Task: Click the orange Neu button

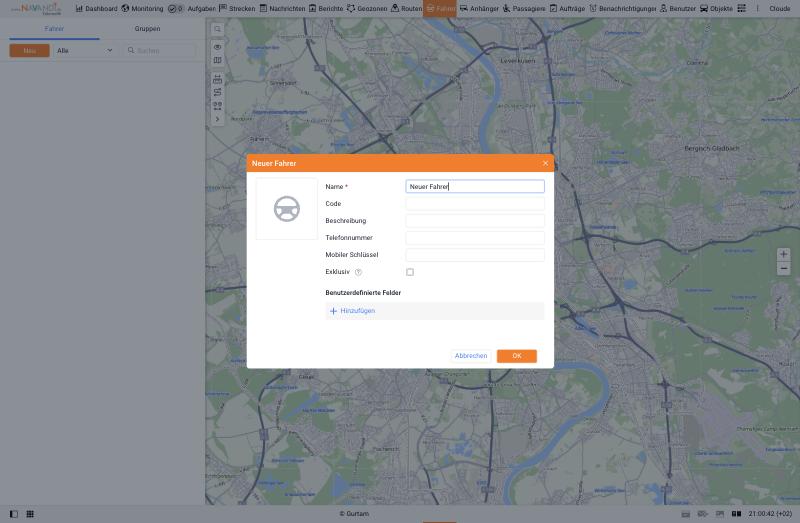Action: click(x=30, y=51)
